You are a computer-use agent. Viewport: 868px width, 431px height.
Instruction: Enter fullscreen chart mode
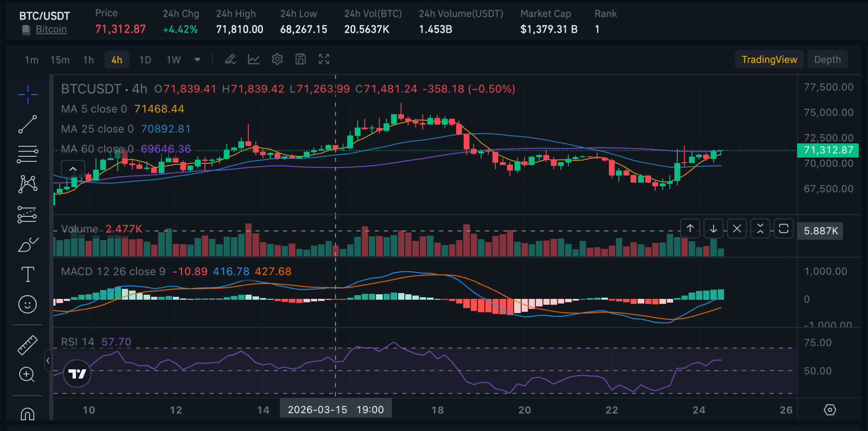pos(324,59)
